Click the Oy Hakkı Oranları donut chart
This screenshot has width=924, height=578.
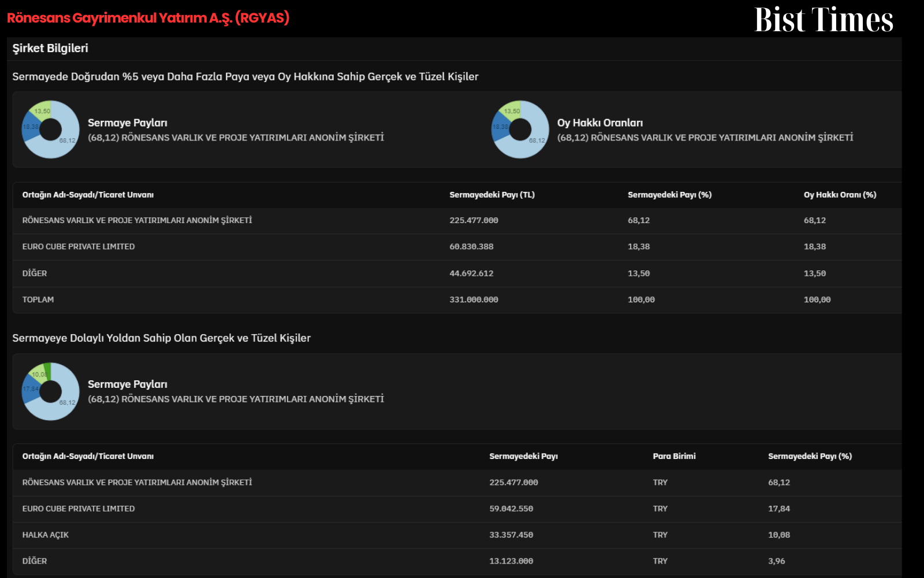coord(520,129)
